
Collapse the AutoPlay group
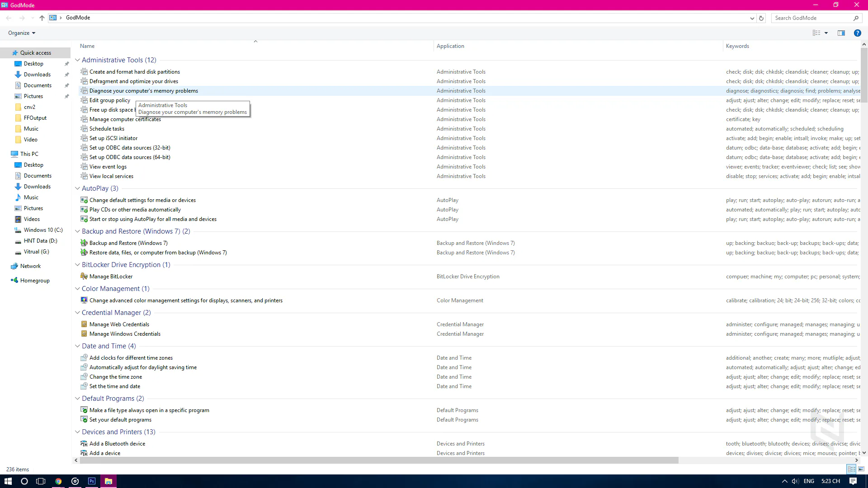[x=77, y=188]
